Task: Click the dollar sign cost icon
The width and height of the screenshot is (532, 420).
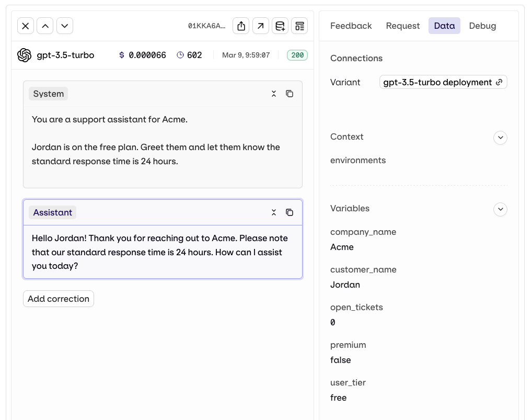Action: 122,55
